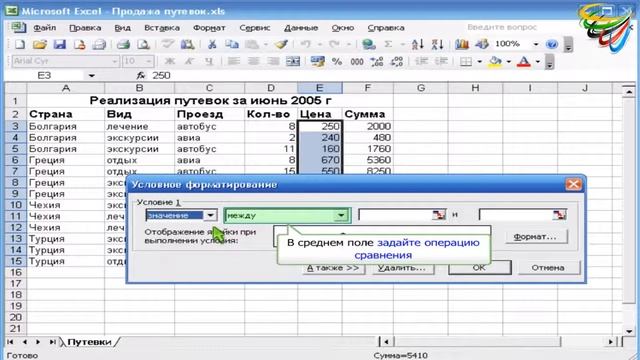This screenshot has width=640, height=360.
Task: Click the Print Preview magnifier icon
Action: pos(143,44)
